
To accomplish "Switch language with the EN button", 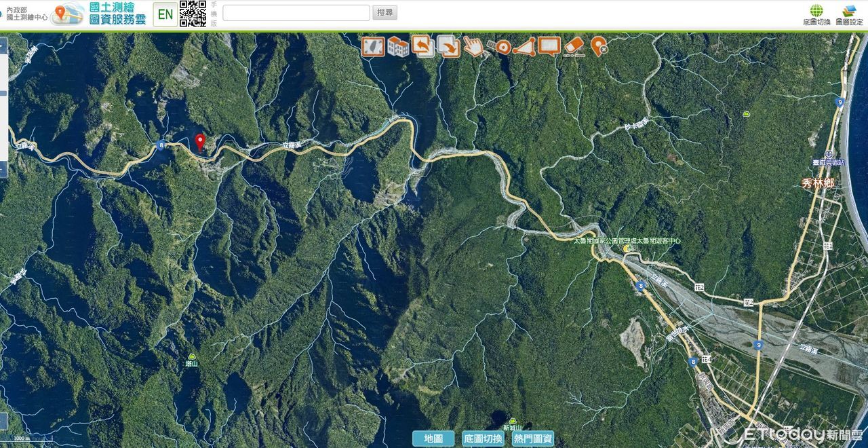I will tap(165, 14).
